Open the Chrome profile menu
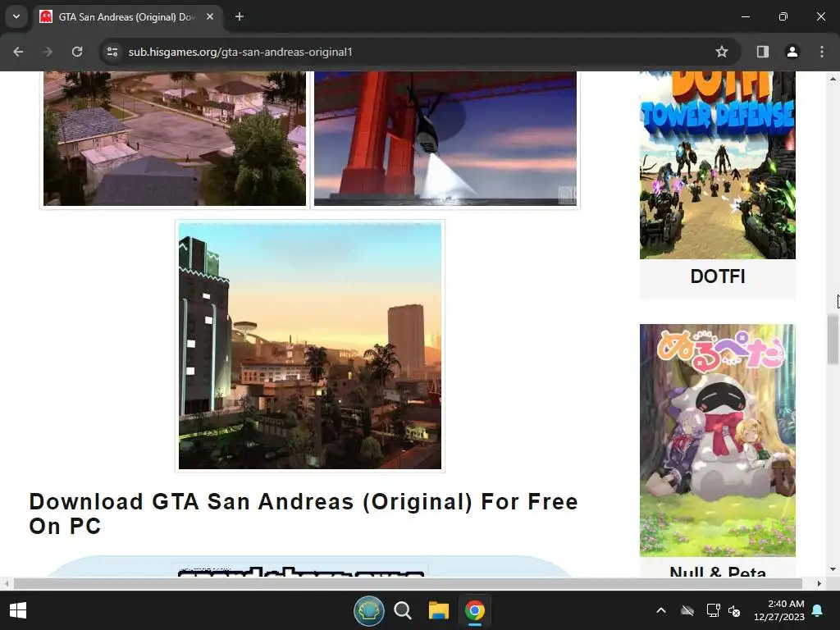Screen dimensions: 840x630 click(x=792, y=52)
